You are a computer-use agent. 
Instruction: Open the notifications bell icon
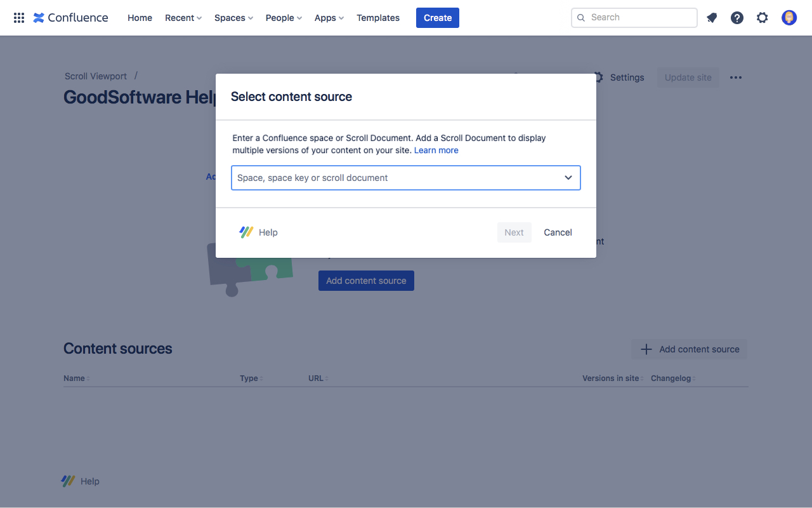712,18
